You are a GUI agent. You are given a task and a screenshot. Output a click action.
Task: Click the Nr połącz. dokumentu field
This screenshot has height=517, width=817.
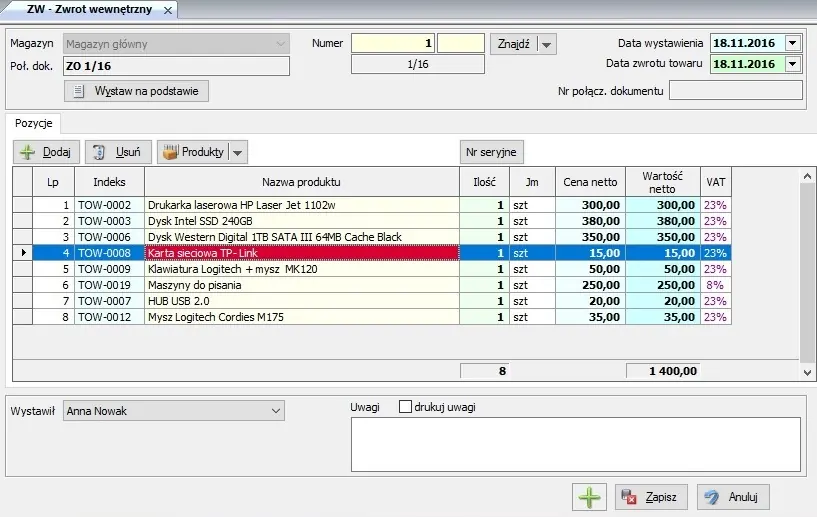(736, 90)
